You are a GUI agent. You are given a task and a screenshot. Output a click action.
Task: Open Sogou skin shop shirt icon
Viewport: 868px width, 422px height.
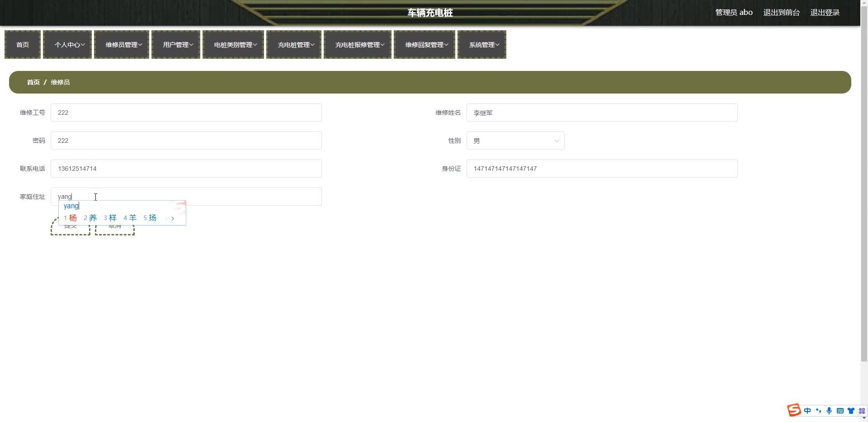point(851,411)
